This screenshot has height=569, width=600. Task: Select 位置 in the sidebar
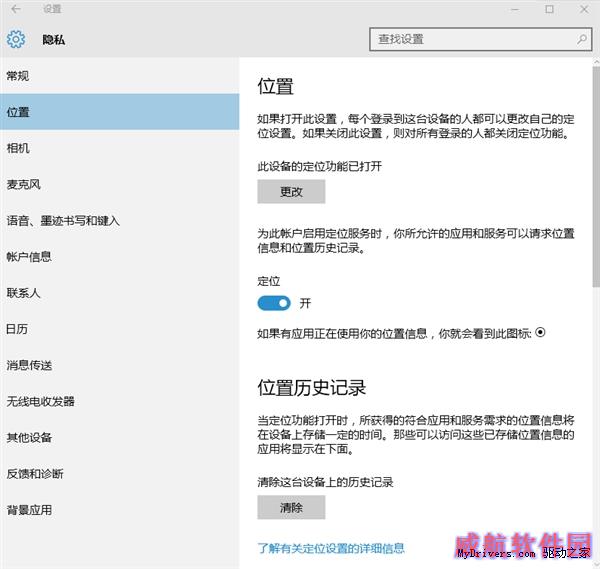tap(119, 112)
